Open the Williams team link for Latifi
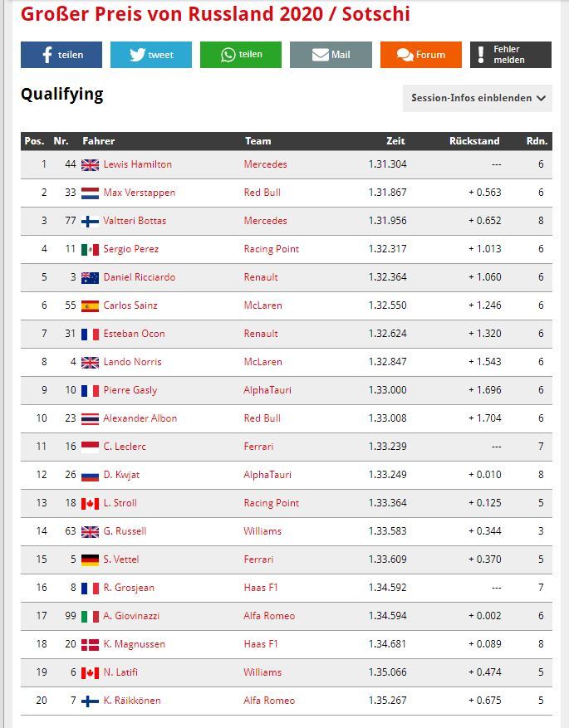This screenshot has width=569, height=728. pos(262,672)
